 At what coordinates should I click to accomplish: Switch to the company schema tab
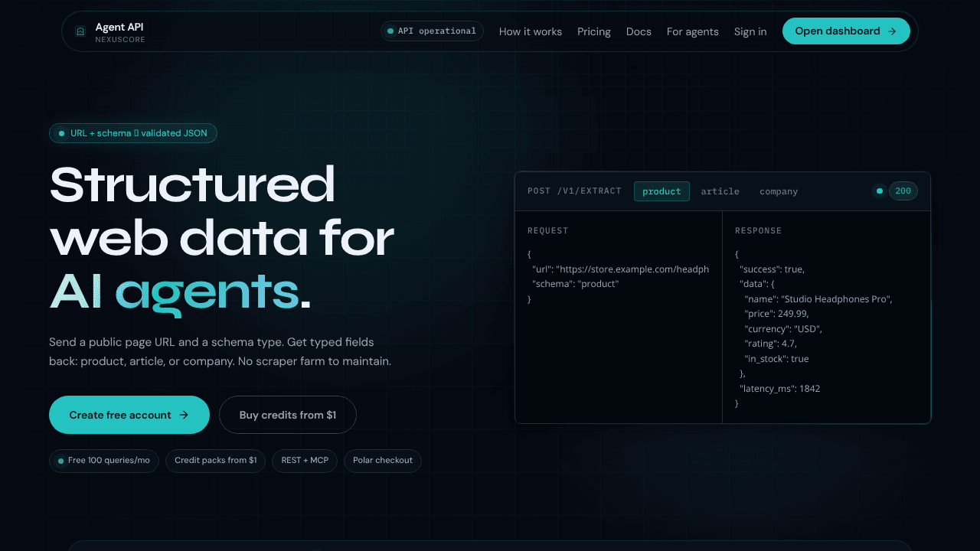[779, 191]
